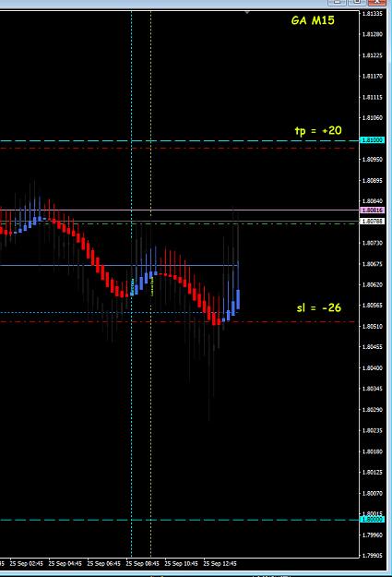Click the white 1.80788 price tag

tap(372, 222)
